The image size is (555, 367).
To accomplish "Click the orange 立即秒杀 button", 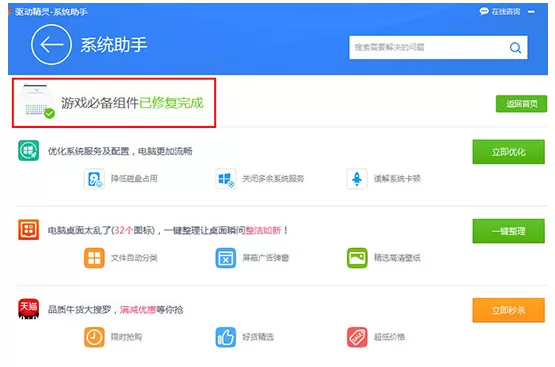I will (508, 310).
